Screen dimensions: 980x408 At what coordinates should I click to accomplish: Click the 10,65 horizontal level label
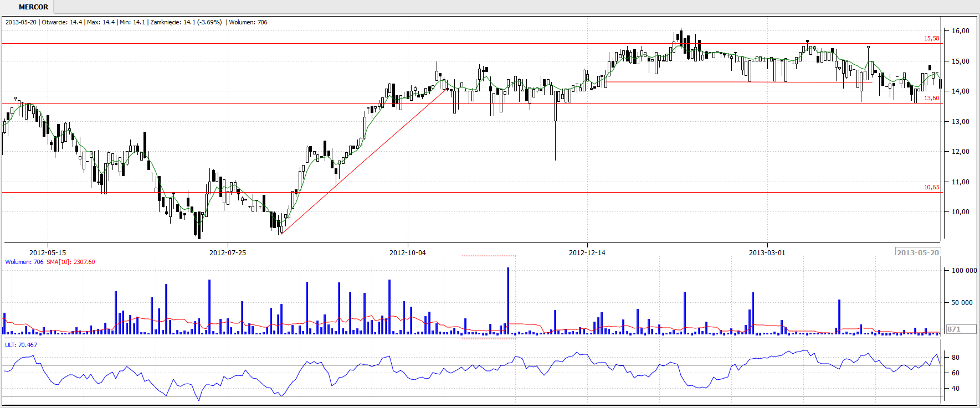931,187
